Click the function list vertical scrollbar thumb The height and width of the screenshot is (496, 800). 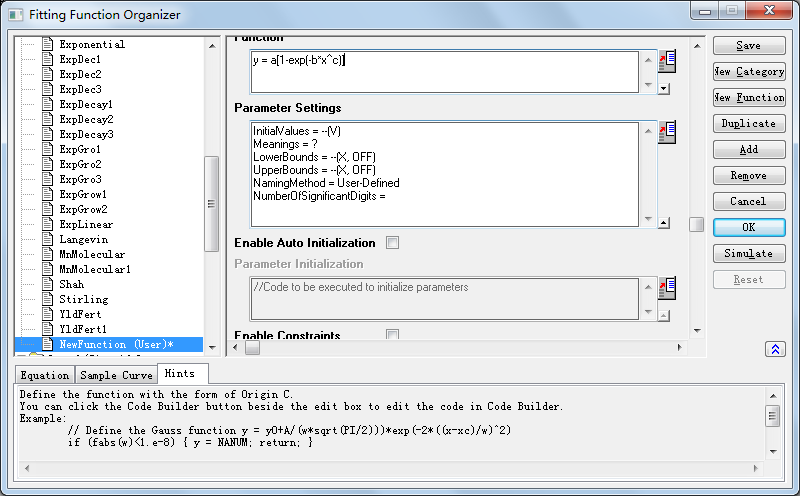(211, 203)
